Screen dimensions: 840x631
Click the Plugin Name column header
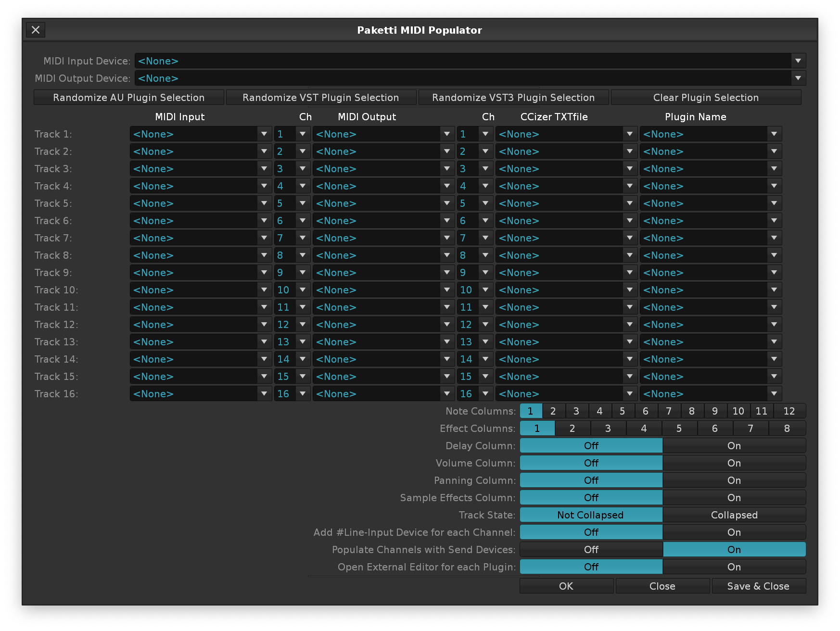pyautogui.click(x=695, y=117)
